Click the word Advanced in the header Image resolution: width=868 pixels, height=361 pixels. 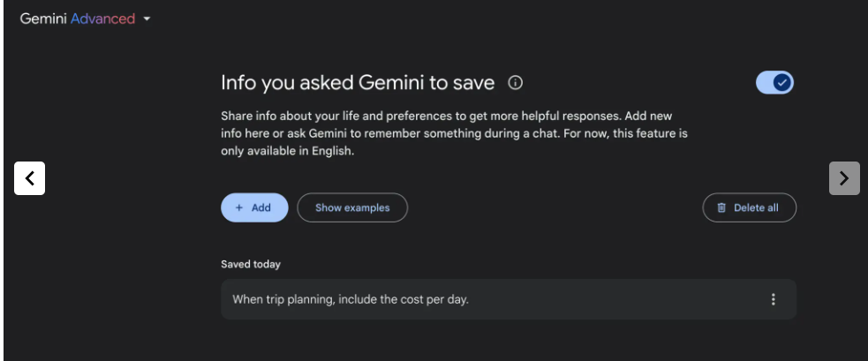point(103,19)
